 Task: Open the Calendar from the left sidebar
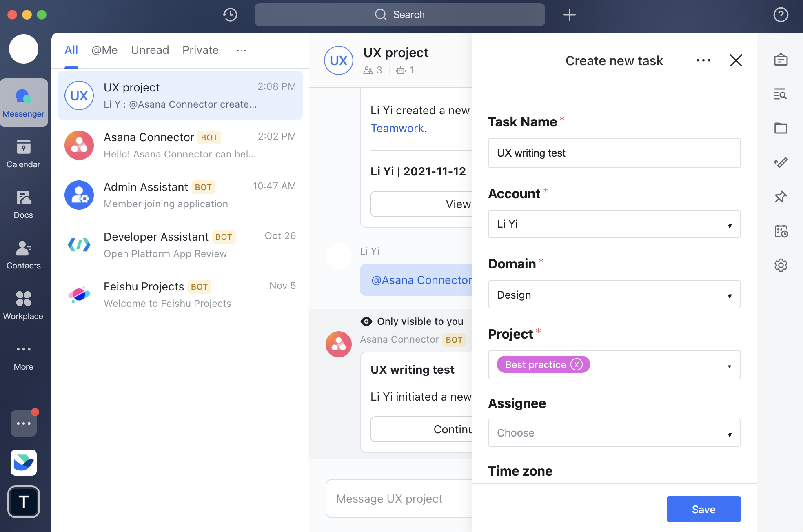coord(23,154)
